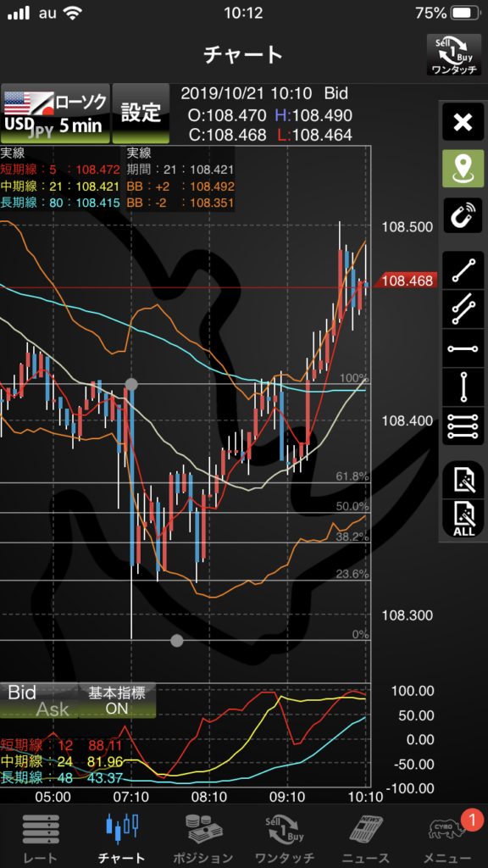
Task: Toggle the green location marker button
Action: (x=463, y=169)
